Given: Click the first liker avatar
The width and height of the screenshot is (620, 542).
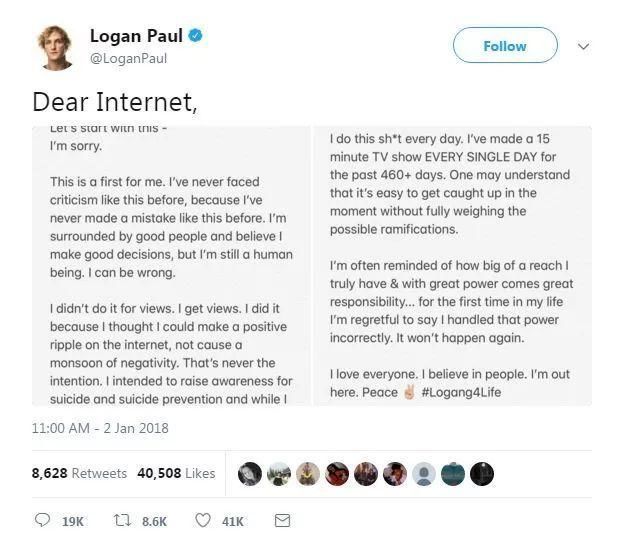Looking at the screenshot, I should [x=248, y=473].
